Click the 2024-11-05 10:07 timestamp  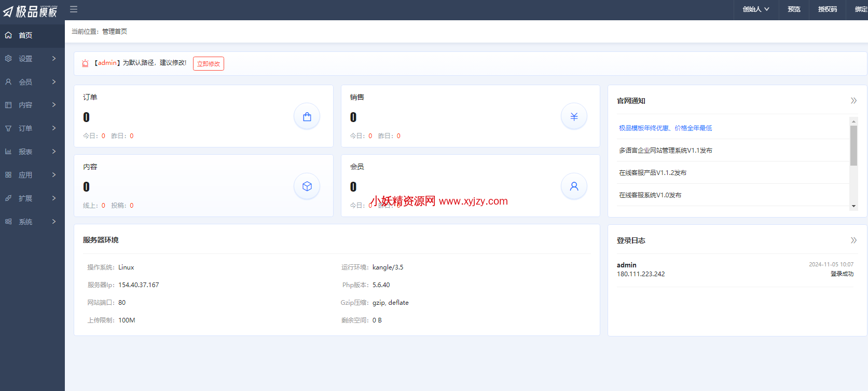[x=831, y=264]
